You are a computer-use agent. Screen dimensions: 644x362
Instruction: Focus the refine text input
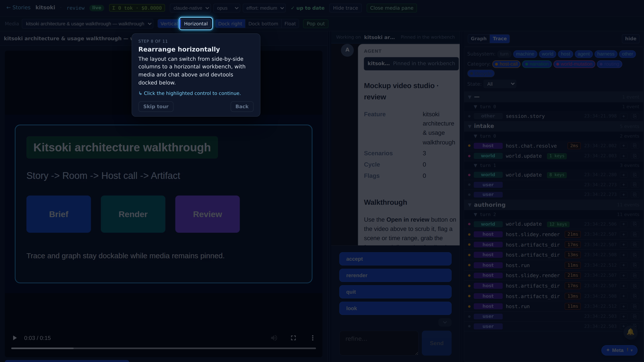tap(379, 343)
